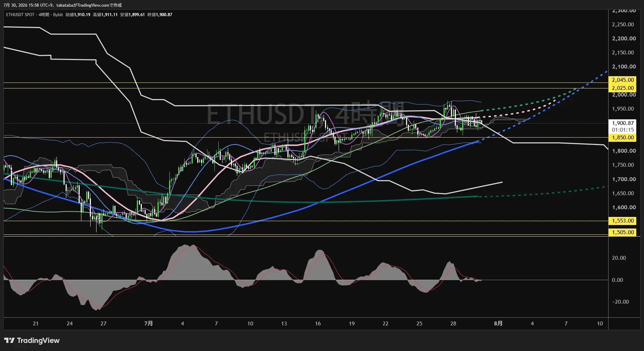644x351 pixels.
Task: Click date 28 on the time axis
Action: click(x=453, y=324)
